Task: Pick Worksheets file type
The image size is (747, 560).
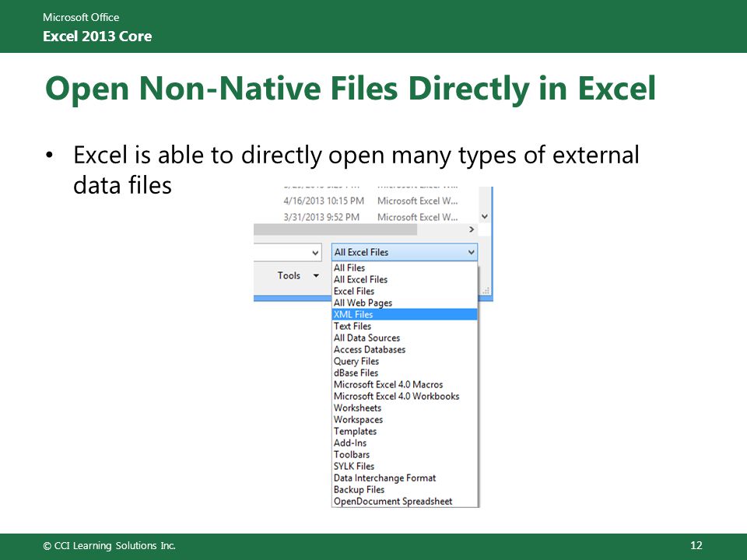Action: click(x=405, y=408)
